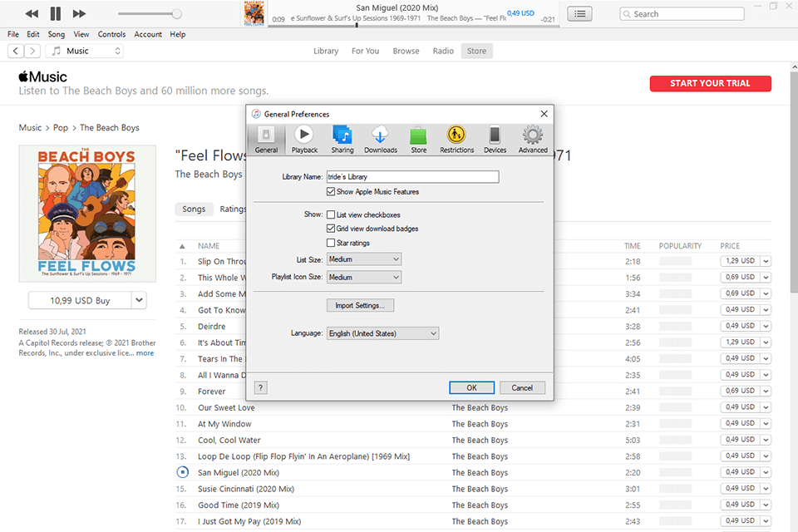The width and height of the screenshot is (798, 532).
Task: Expand price options for Good Time (2019 Mix)
Action: point(766,505)
